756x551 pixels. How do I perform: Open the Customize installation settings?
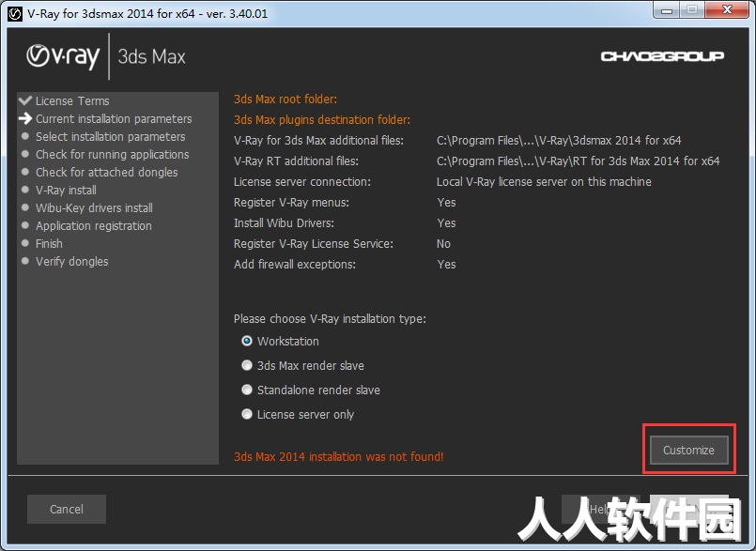(x=688, y=451)
